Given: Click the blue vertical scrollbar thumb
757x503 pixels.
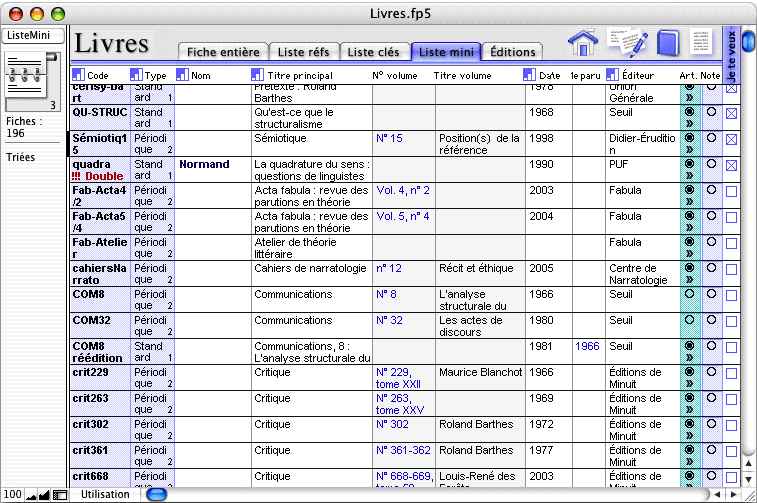Looking at the screenshot, I should click(x=749, y=41).
